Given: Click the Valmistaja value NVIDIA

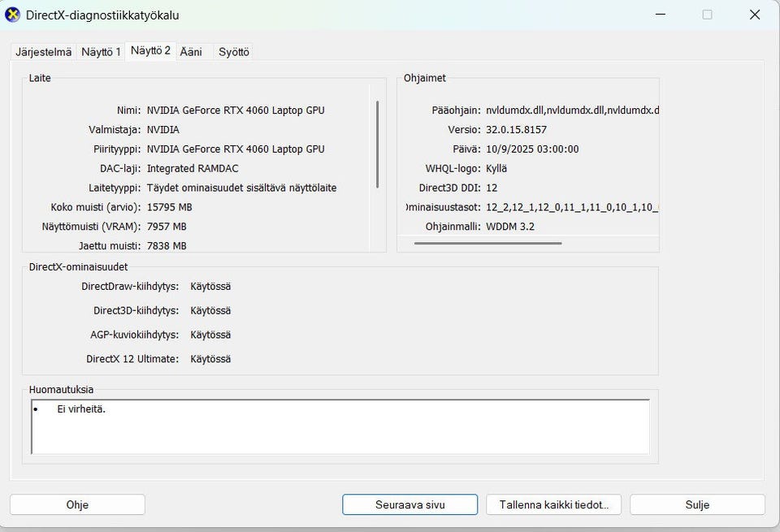Looking at the screenshot, I should (x=163, y=130).
